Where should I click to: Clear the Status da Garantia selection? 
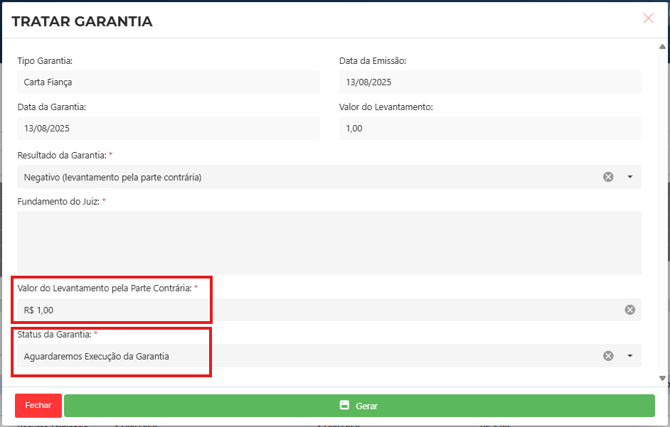[x=608, y=356]
